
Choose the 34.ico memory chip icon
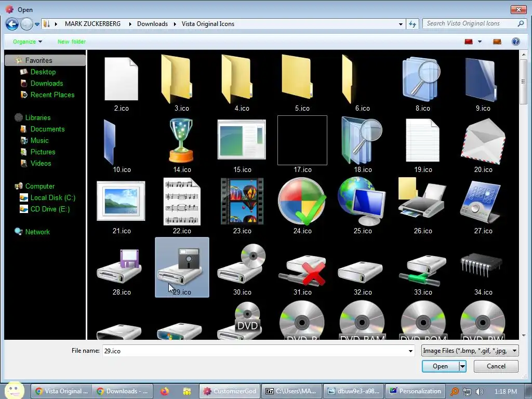tap(482, 264)
